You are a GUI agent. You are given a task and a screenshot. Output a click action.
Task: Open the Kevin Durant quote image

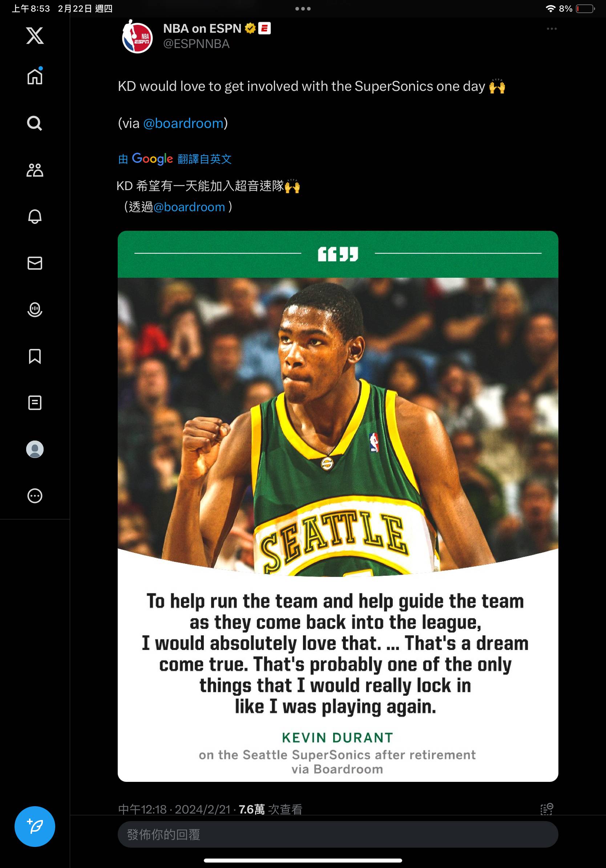(x=338, y=506)
